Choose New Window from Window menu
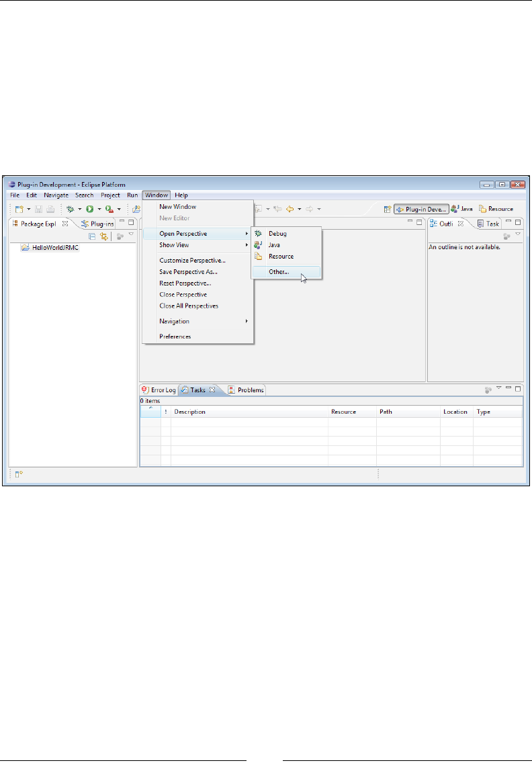532x767 pixels. pos(197,207)
